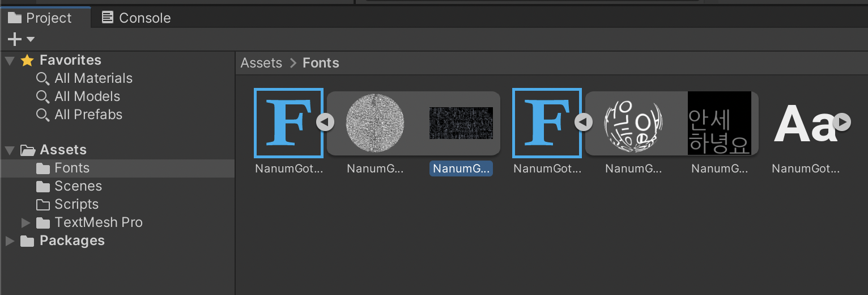The height and width of the screenshot is (295, 868).
Task: Select the Scripts folder
Action: pos(76,204)
